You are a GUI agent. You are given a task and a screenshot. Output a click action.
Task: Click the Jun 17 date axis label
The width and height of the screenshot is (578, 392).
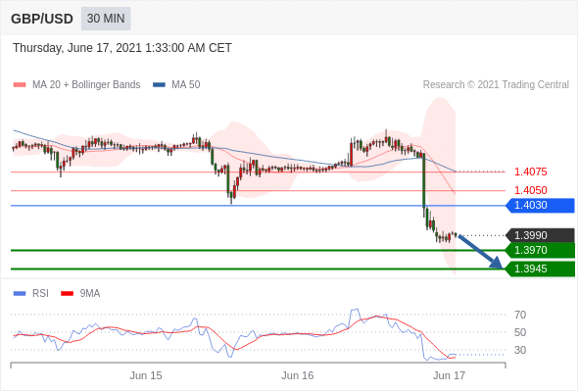pos(449,375)
